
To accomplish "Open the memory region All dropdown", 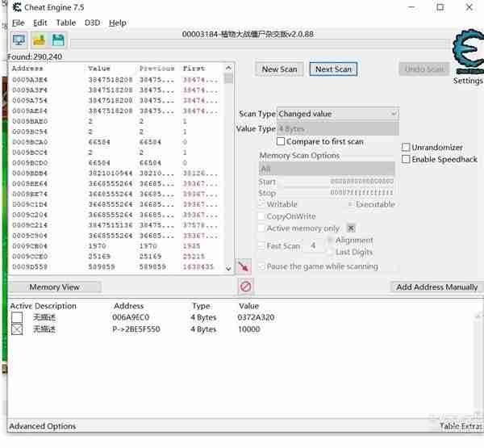I will click(x=327, y=169).
